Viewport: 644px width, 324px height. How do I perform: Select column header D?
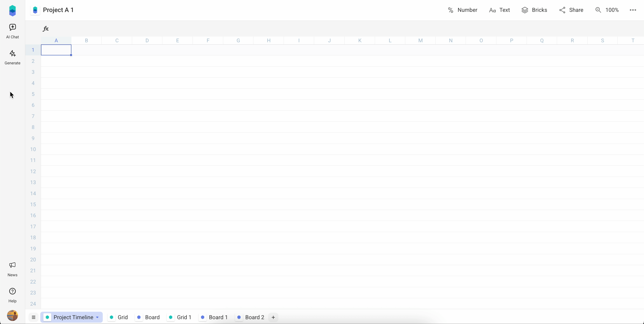click(147, 40)
